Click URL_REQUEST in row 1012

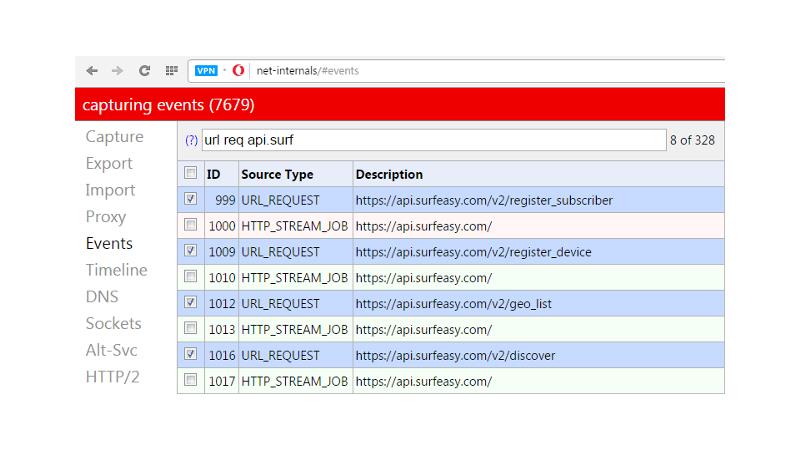280,304
